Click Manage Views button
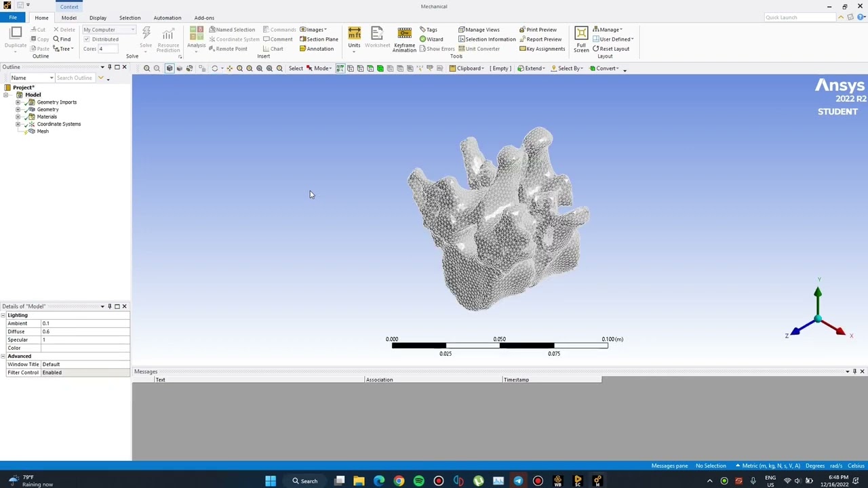Image resolution: width=868 pixels, height=488 pixels. 479,30
